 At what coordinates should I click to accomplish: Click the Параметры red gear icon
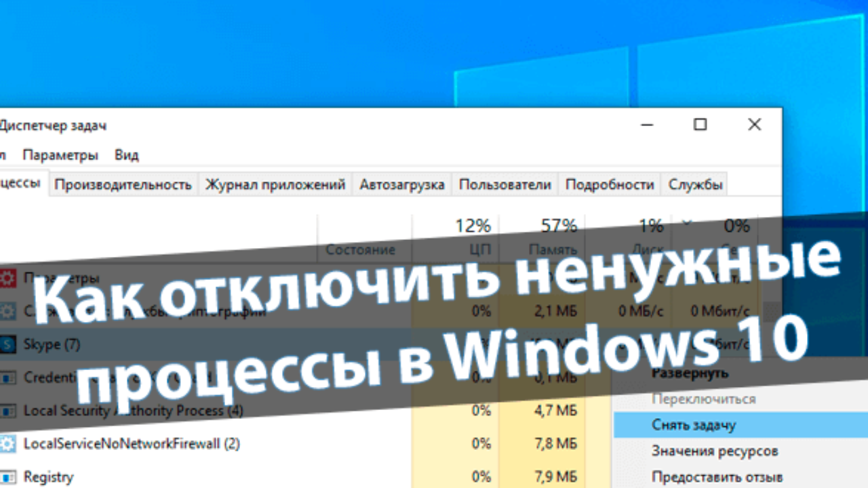click(x=7, y=278)
